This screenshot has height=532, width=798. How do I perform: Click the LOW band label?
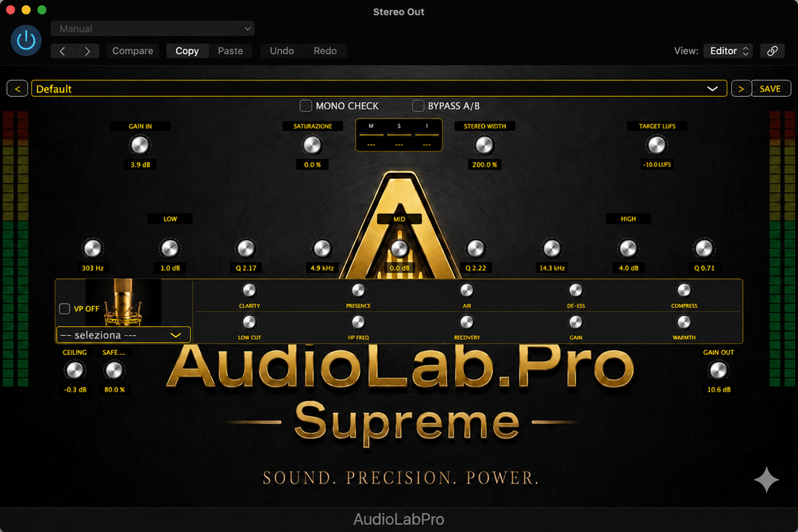170,219
